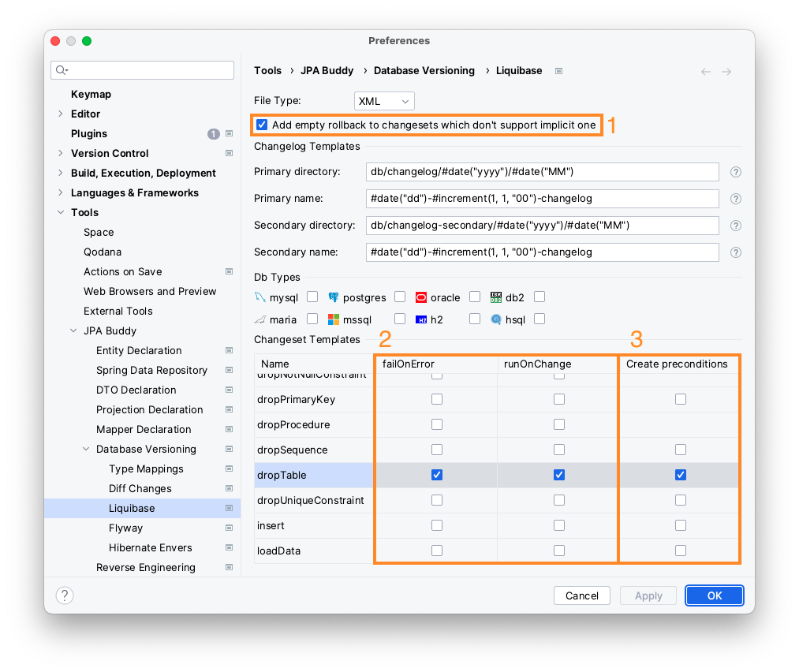
Task: Open the Keymap settings page
Action: coord(91,94)
